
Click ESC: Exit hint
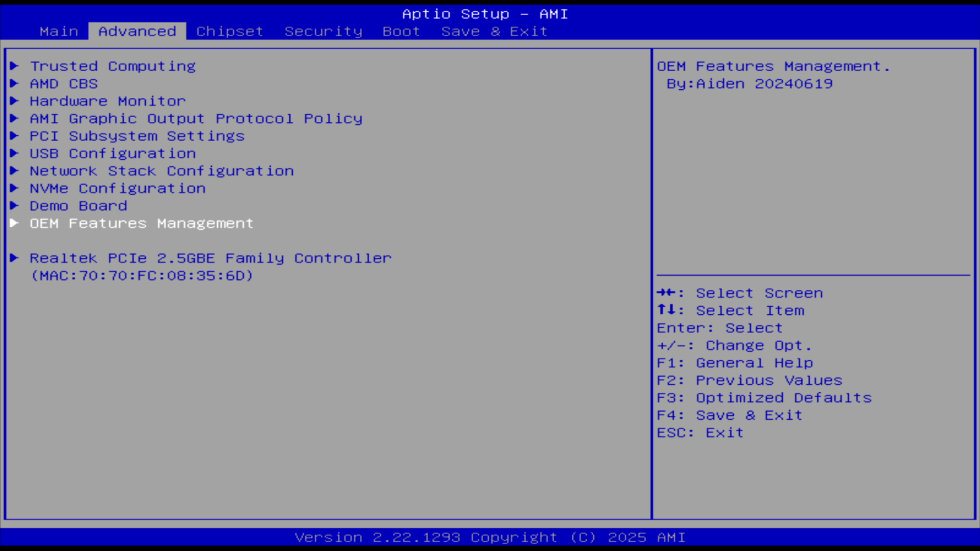700,433
